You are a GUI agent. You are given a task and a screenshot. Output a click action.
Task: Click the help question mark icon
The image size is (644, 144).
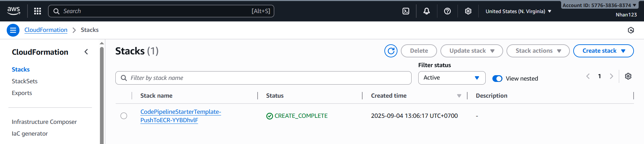(x=447, y=11)
